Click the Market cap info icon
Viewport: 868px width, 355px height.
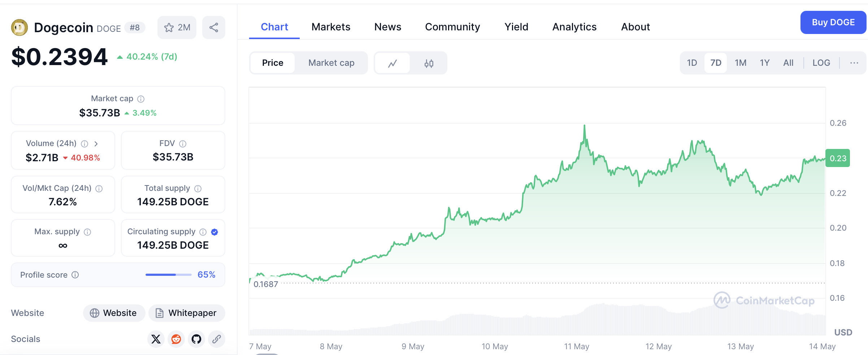pyautogui.click(x=141, y=99)
